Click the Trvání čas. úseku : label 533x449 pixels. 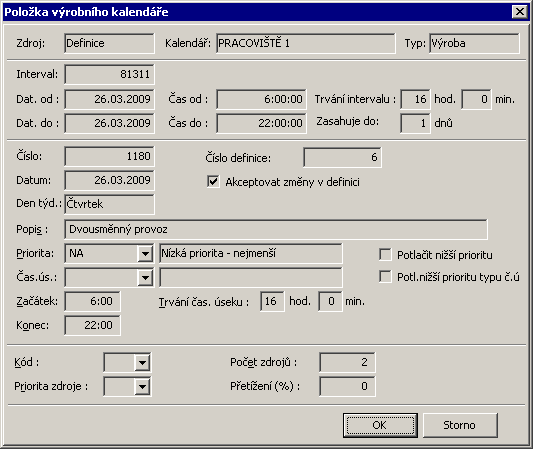click(x=204, y=302)
